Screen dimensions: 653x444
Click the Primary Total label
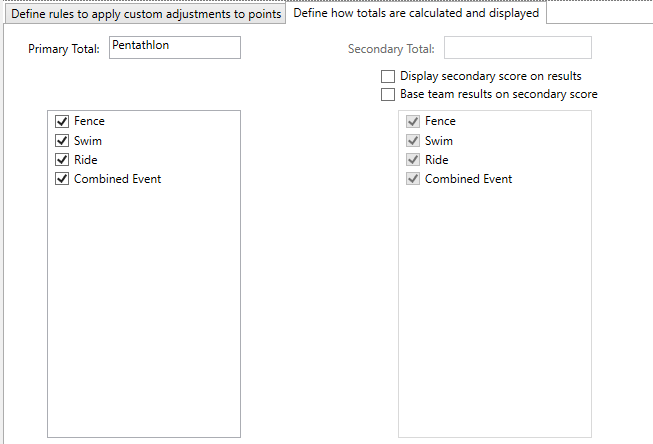[64, 49]
